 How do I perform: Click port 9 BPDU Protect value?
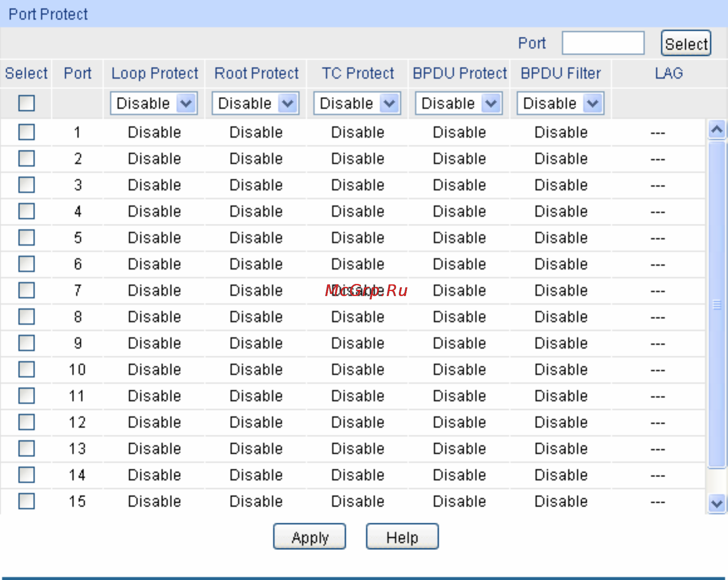[x=459, y=343]
